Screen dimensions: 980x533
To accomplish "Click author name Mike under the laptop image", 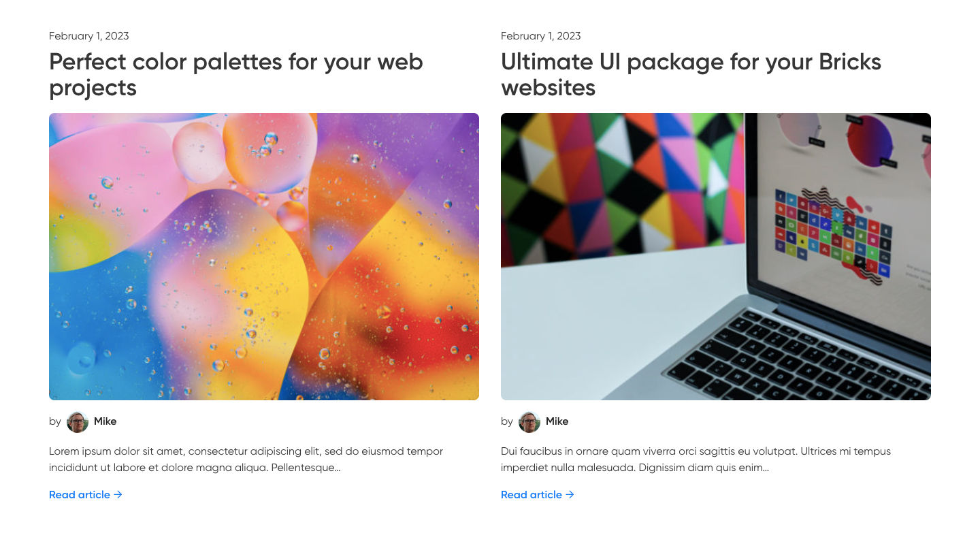I will pyautogui.click(x=557, y=421).
